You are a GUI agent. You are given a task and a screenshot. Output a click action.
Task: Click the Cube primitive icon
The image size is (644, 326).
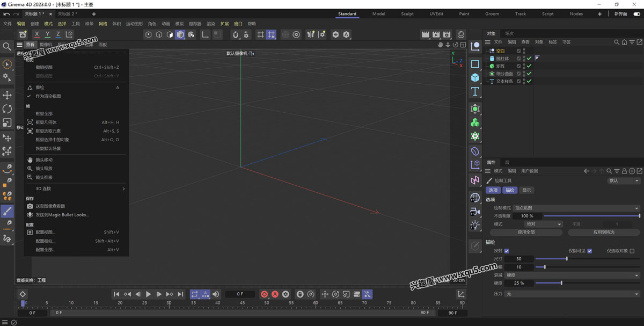point(475,78)
